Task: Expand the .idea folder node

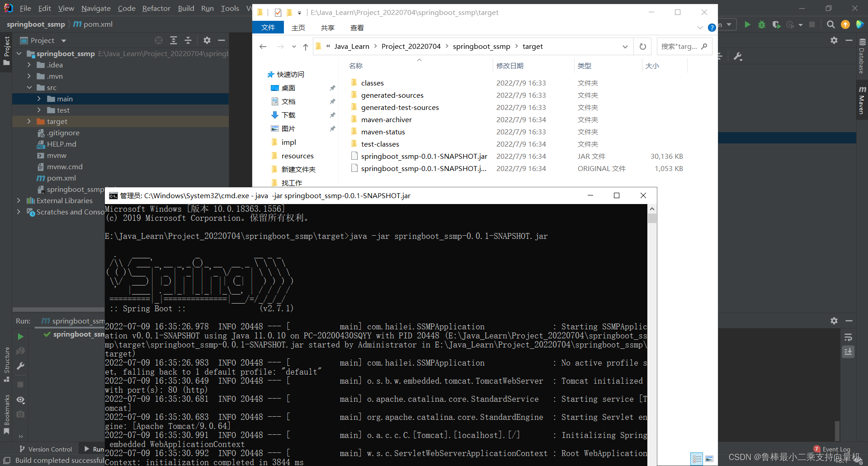Action: [x=29, y=65]
